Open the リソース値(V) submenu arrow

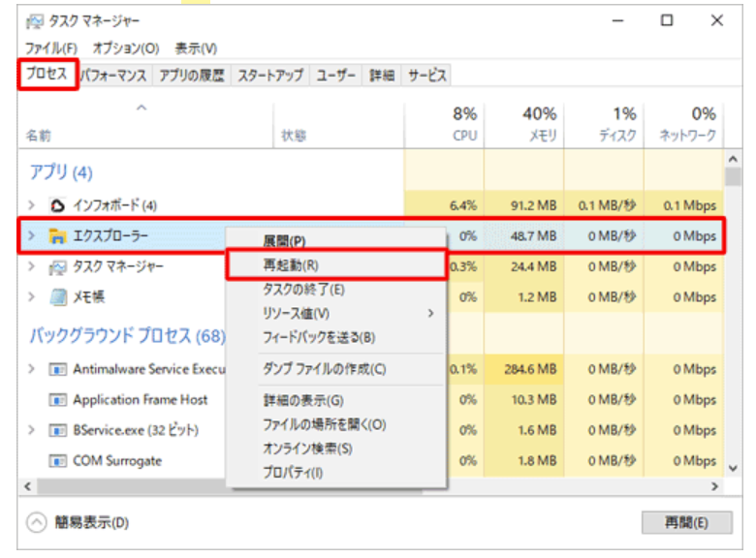pyautogui.click(x=430, y=314)
